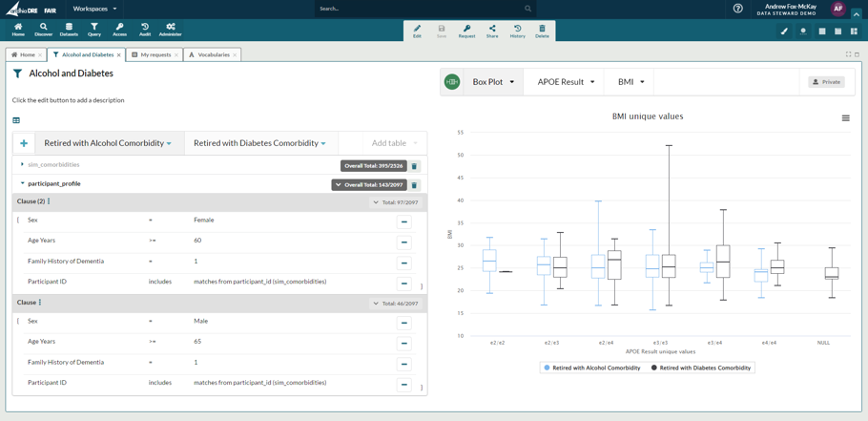The image size is (868, 421).
Task: Click the description placeholder text
Action: (68, 100)
